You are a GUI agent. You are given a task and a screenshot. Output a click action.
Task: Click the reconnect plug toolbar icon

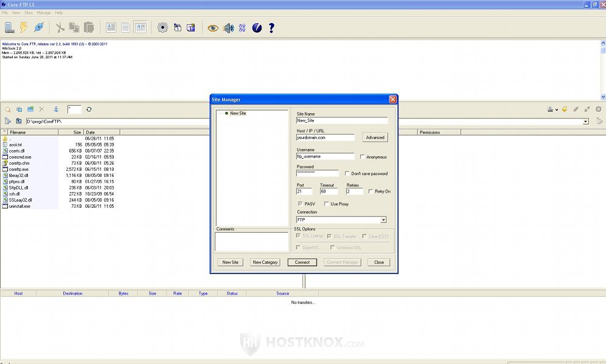(39, 27)
